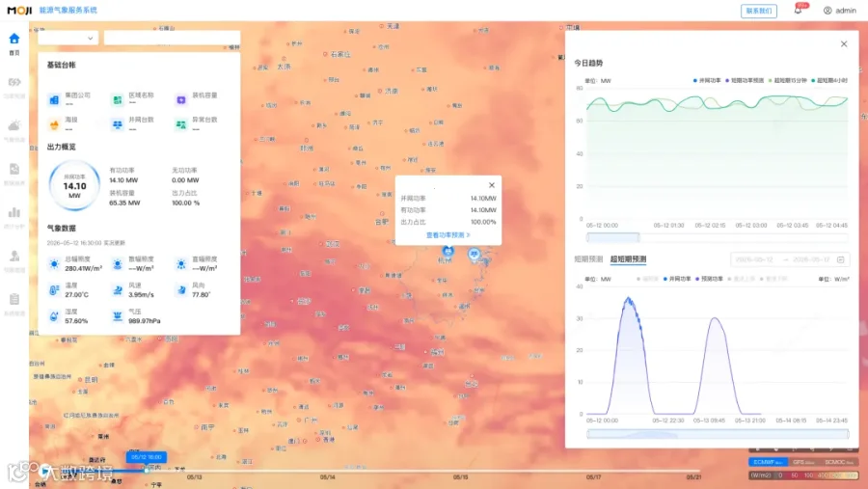Click the 280.41W/m² irradiance value
The image size is (868, 489).
(x=83, y=268)
